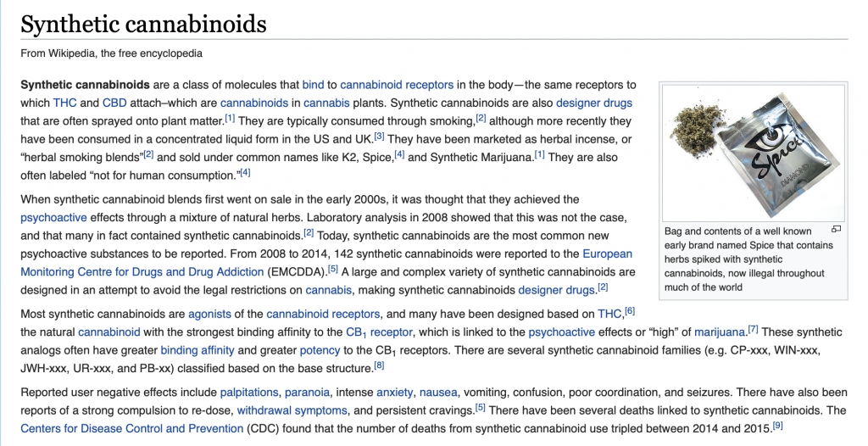Open citation [1] after 'sprayed onto plant matter'
The height and width of the screenshot is (446, 868).
[x=230, y=118]
